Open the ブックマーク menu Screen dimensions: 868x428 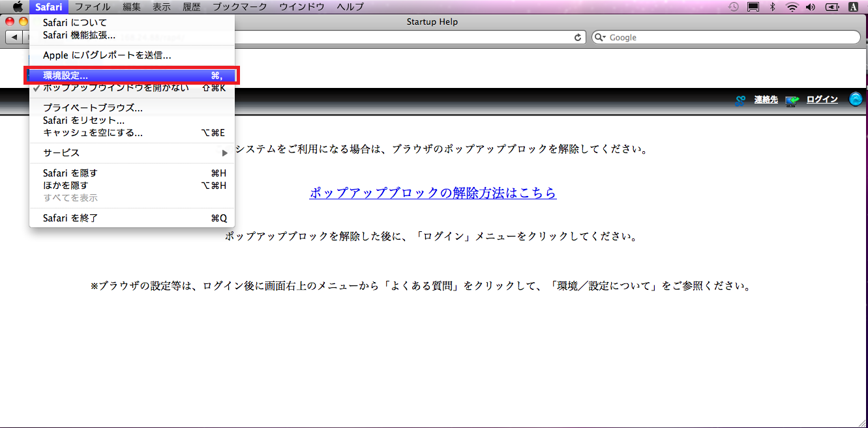pos(239,7)
